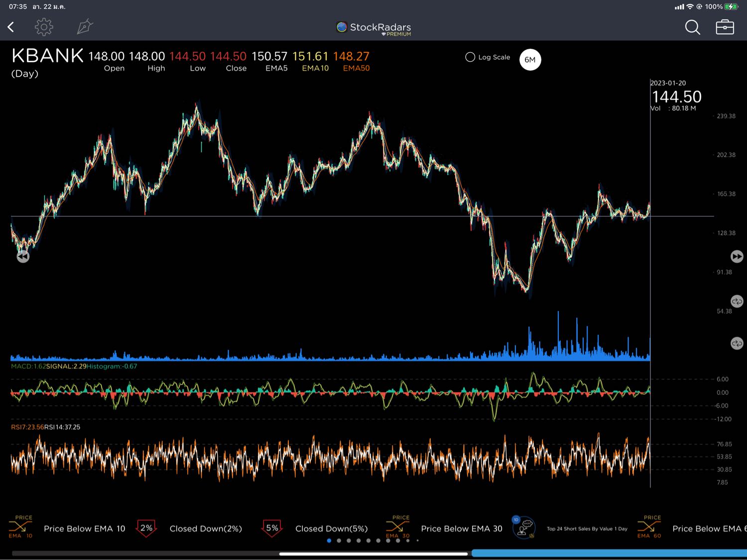Tap the EMA50 value 148.27
Image resolution: width=747 pixels, height=560 pixels.
[x=351, y=56]
